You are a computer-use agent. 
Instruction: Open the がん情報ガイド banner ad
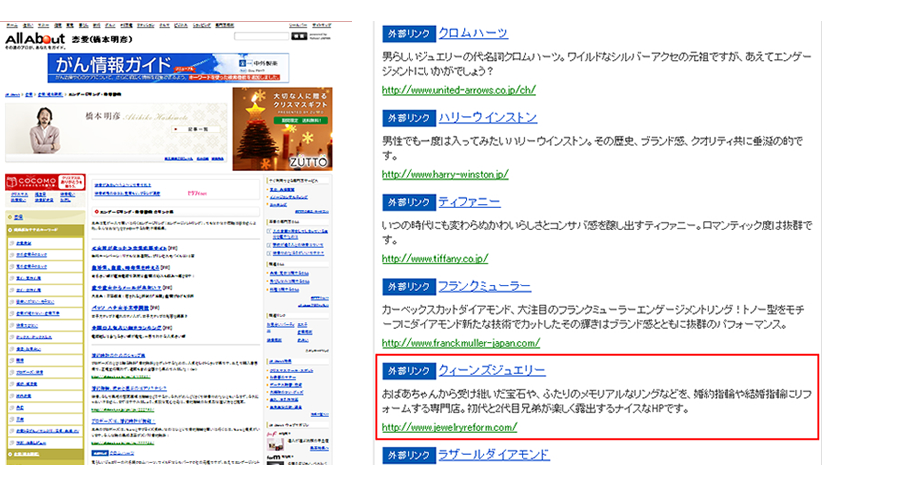(x=168, y=68)
